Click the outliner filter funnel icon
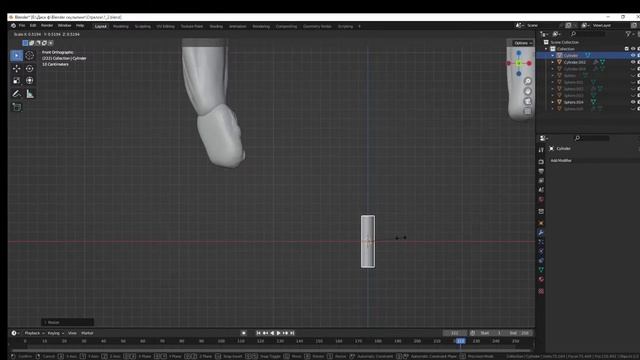 pos(628,34)
